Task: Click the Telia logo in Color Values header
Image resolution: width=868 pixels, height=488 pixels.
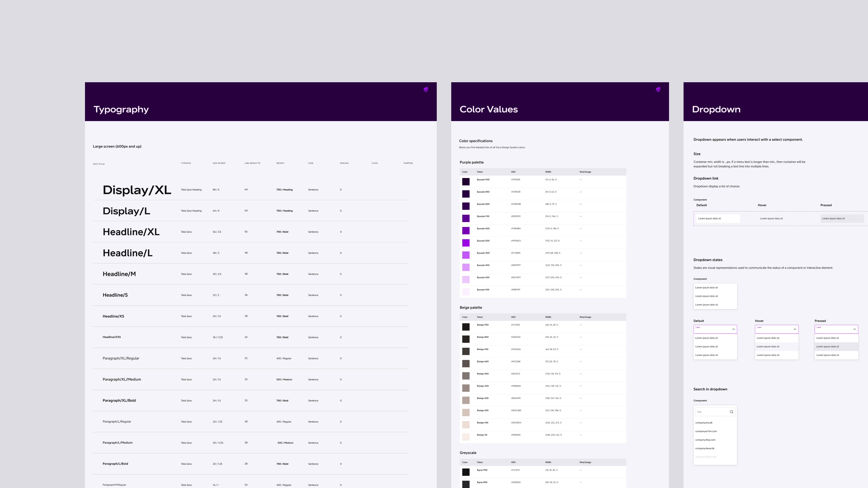Action: tap(658, 90)
